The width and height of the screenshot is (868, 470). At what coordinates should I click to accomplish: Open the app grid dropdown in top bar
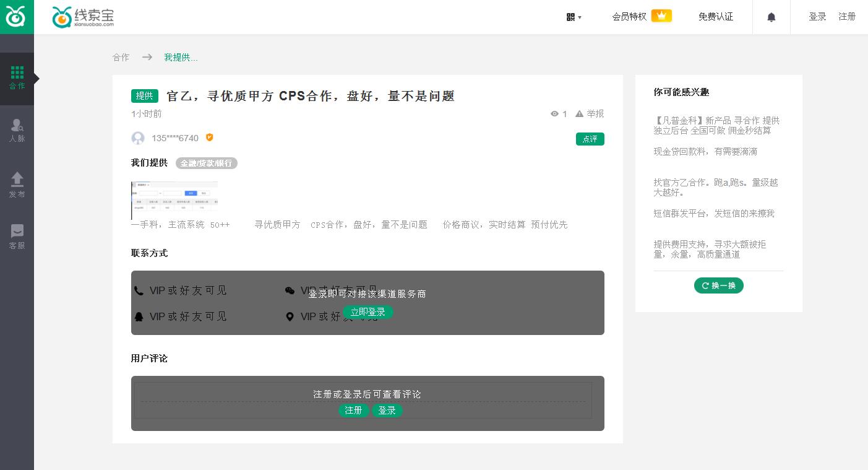tap(573, 17)
